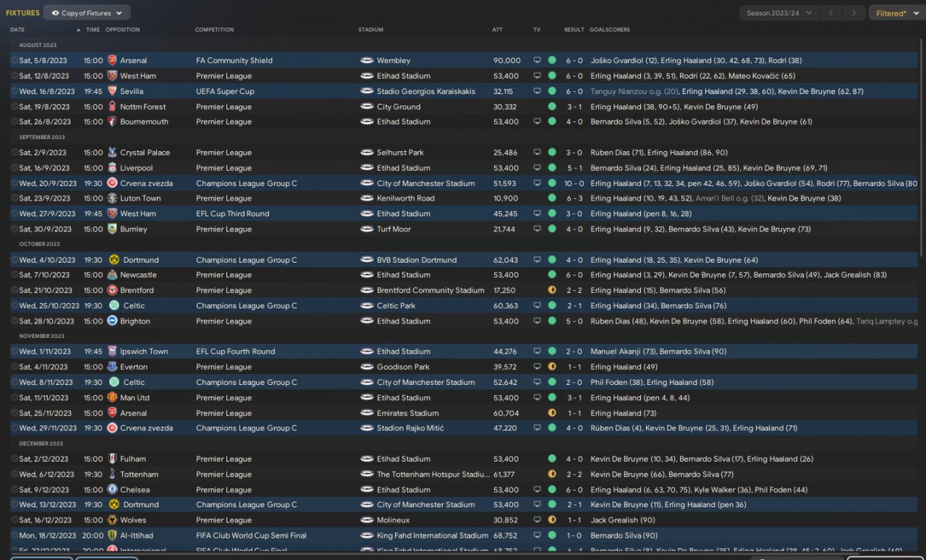Screen dimensions: 926x560
Task: Tick the check circle for Sat, 25/11/2023
Action: point(14,413)
